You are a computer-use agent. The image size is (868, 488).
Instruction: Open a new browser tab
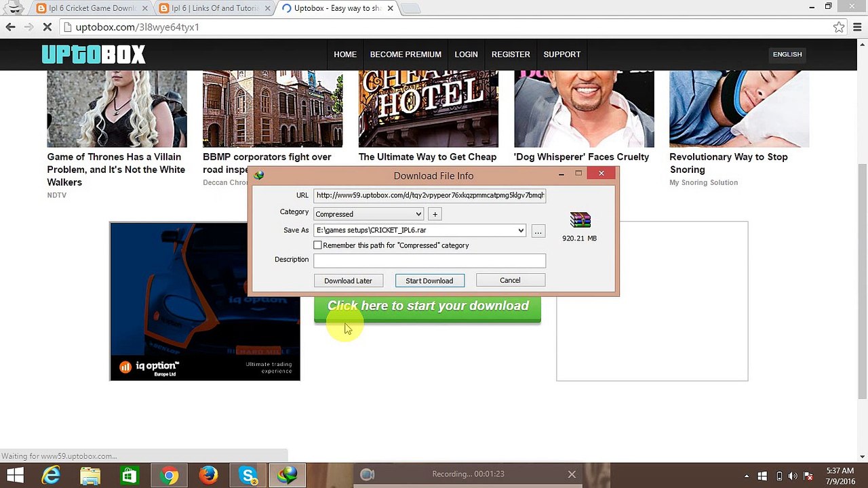pyautogui.click(x=411, y=9)
